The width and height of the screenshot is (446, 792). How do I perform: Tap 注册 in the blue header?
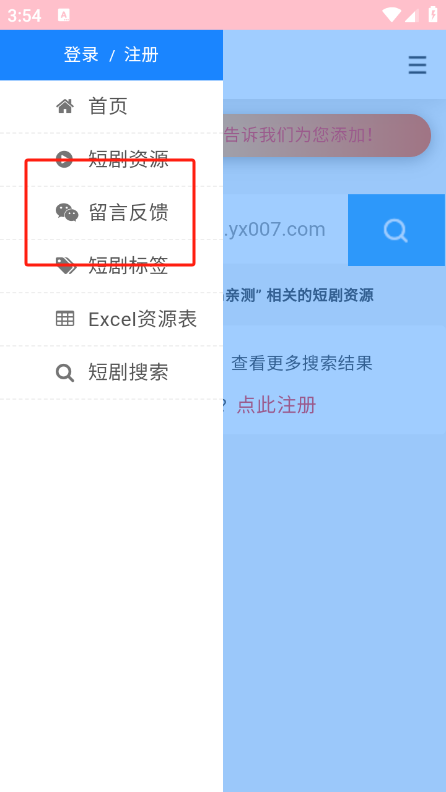[x=141, y=55]
